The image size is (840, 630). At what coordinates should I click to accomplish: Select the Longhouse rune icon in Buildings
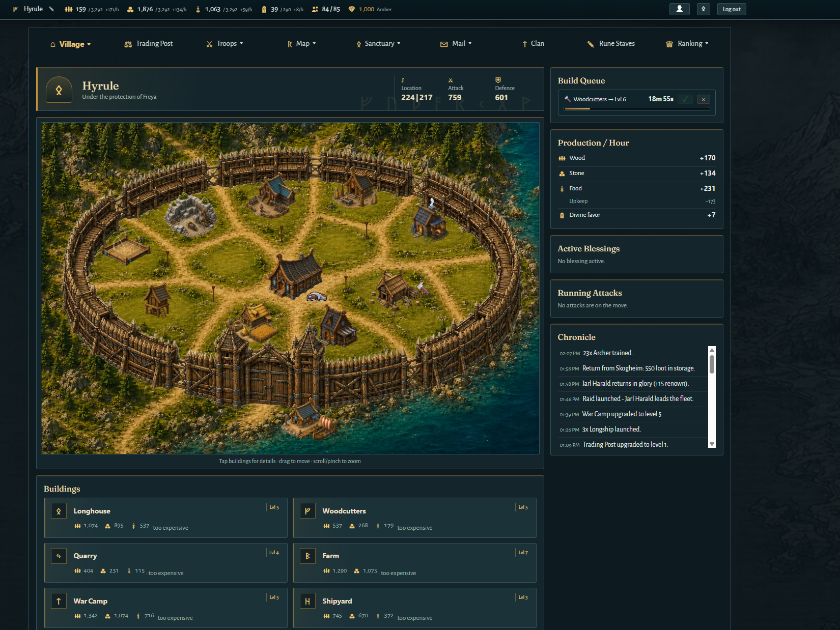click(59, 511)
